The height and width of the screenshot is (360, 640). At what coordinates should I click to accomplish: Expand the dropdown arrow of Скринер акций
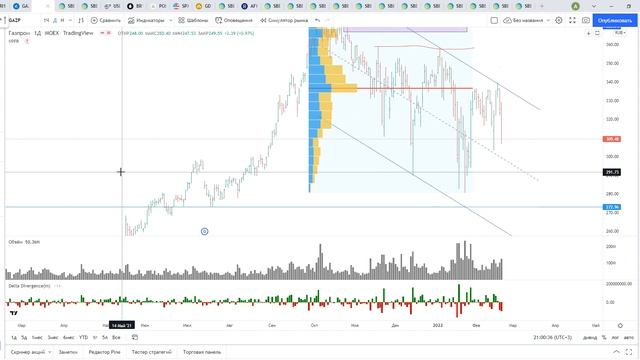[x=50, y=352]
